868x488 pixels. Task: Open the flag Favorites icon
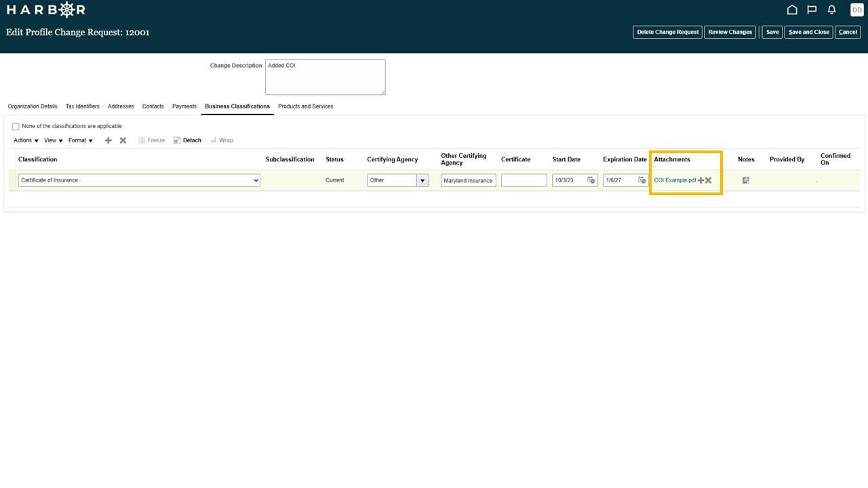[x=812, y=9]
